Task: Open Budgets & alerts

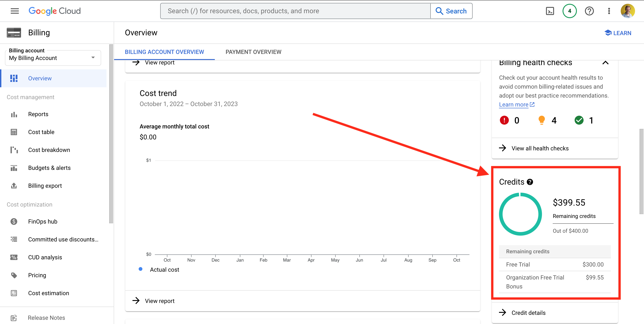Action: point(49,168)
